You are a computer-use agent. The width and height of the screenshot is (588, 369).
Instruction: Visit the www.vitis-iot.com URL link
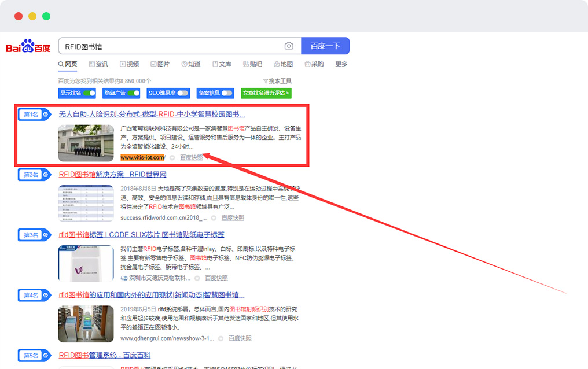(142, 158)
